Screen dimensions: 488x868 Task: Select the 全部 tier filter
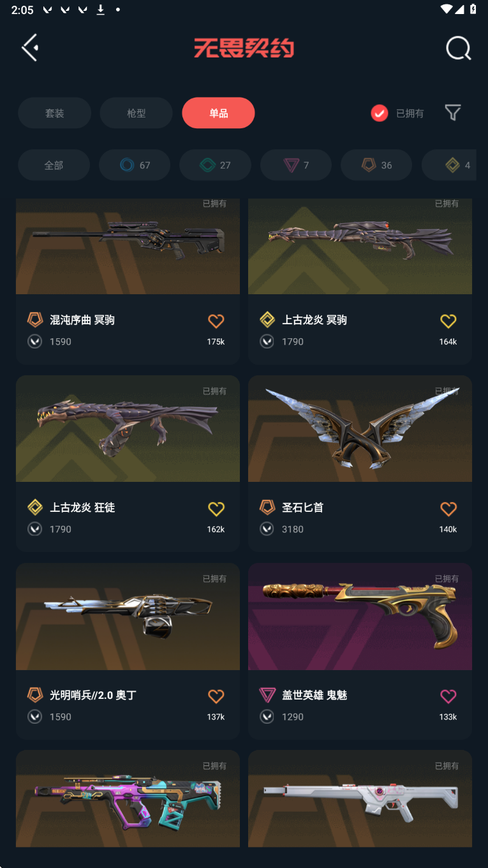pos(54,165)
